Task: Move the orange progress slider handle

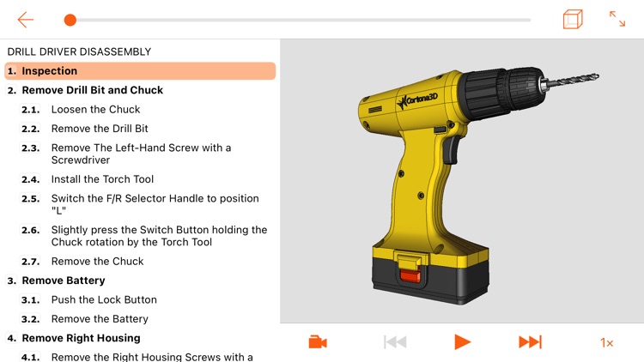Action: (x=70, y=20)
